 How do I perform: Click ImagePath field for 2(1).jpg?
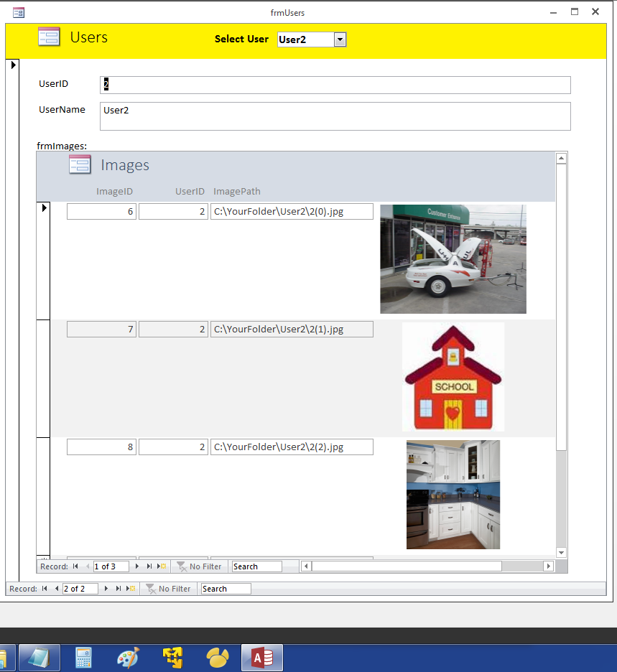tap(292, 329)
